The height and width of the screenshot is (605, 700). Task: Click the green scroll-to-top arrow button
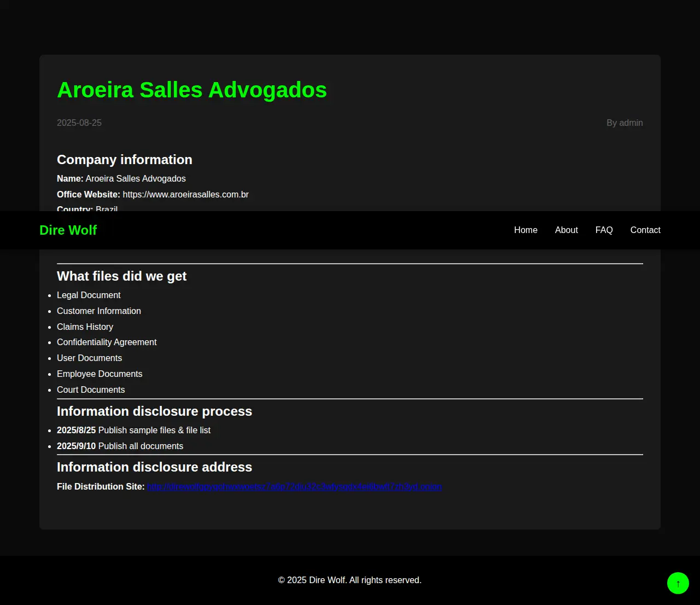678,583
